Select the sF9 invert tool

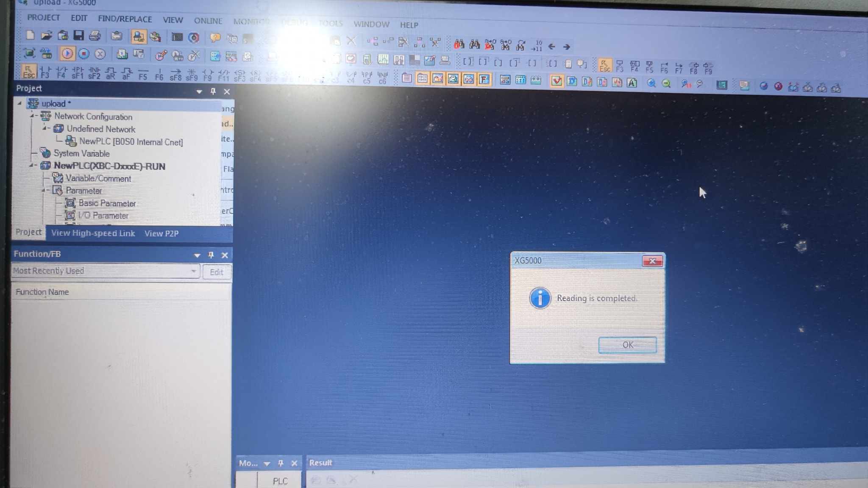click(192, 75)
